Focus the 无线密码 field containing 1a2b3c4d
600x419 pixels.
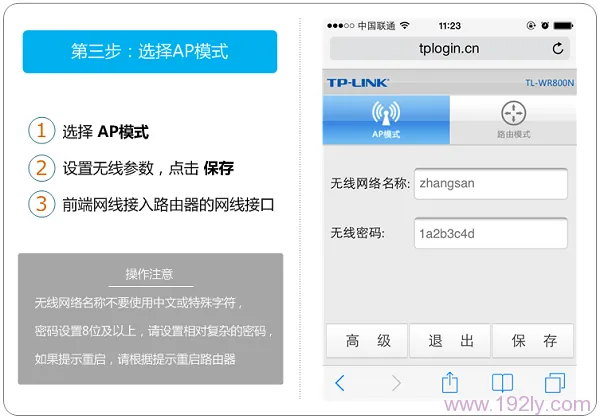point(490,233)
